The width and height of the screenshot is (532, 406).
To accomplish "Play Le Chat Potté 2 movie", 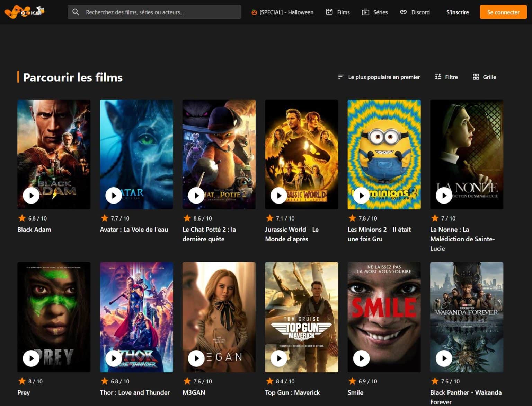I will (x=196, y=196).
